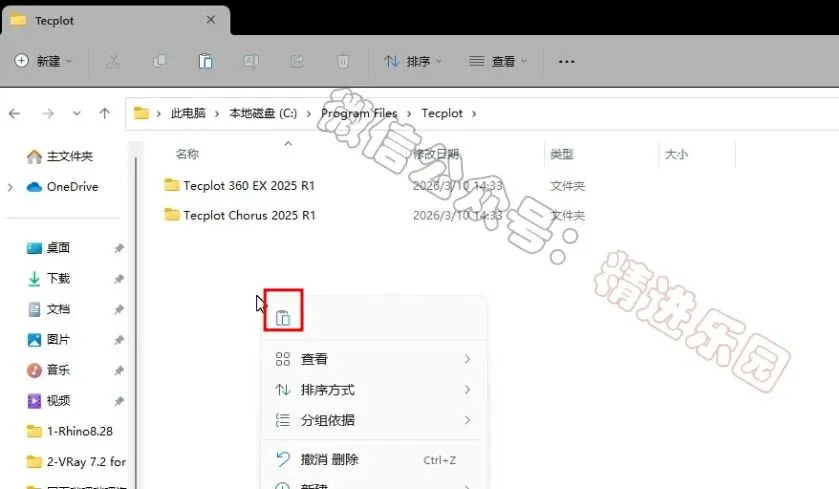Open the View (查看) toolbar dropdown
This screenshot has height=489, width=839.
(498, 61)
